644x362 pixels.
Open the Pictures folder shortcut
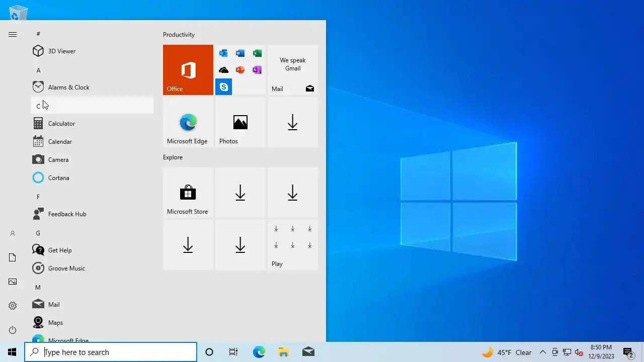click(x=13, y=282)
